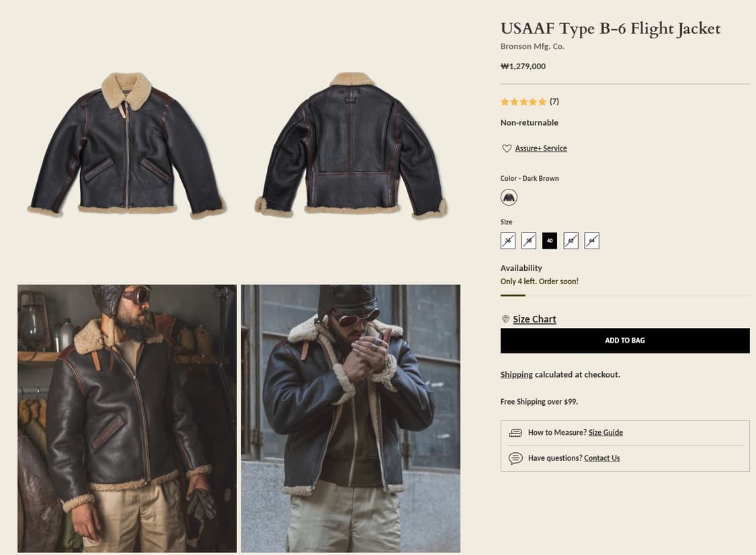Click the crossed-out size 44 option
The image size is (756, 555).
(x=591, y=241)
